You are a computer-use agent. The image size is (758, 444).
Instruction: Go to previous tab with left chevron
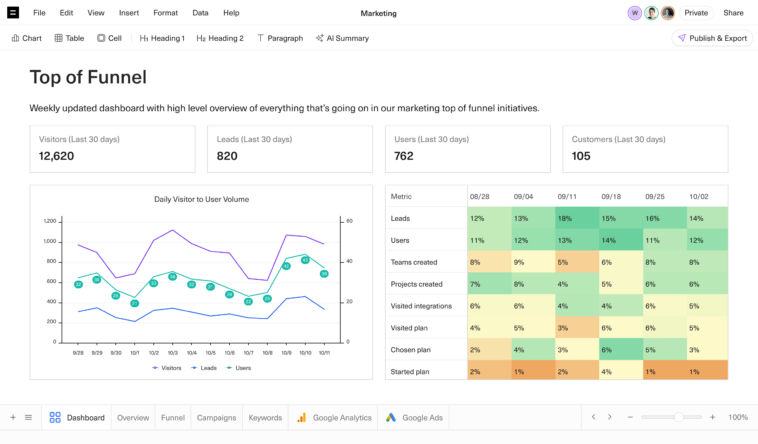click(593, 417)
